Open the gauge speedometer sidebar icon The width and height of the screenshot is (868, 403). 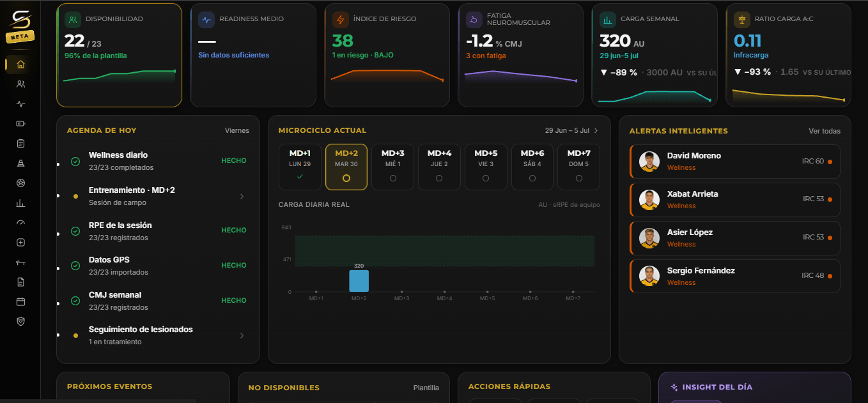tap(20, 223)
